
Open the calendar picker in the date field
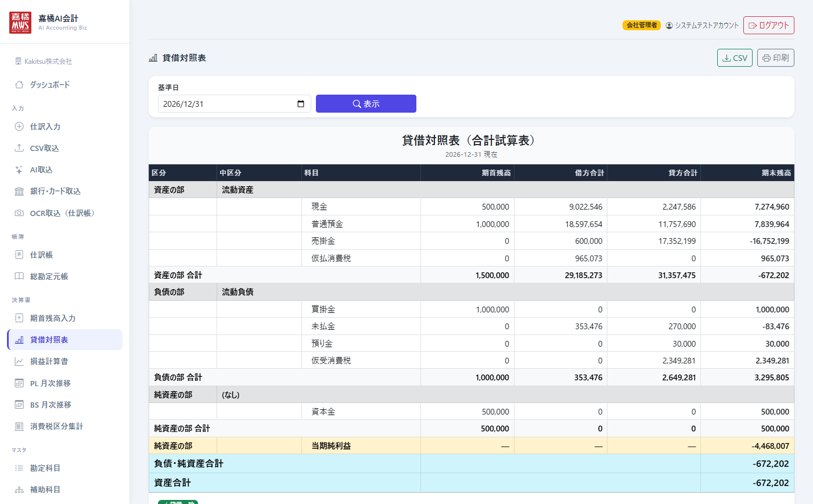click(x=301, y=104)
